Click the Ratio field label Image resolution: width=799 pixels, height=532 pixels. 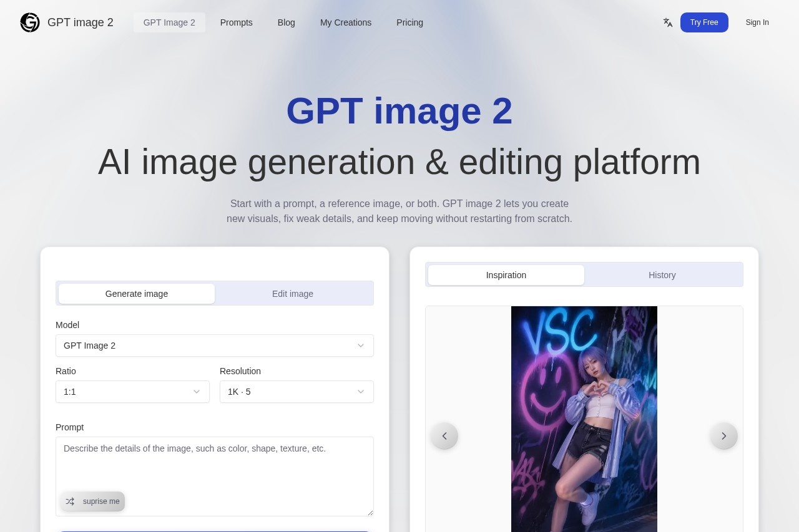[66, 371]
